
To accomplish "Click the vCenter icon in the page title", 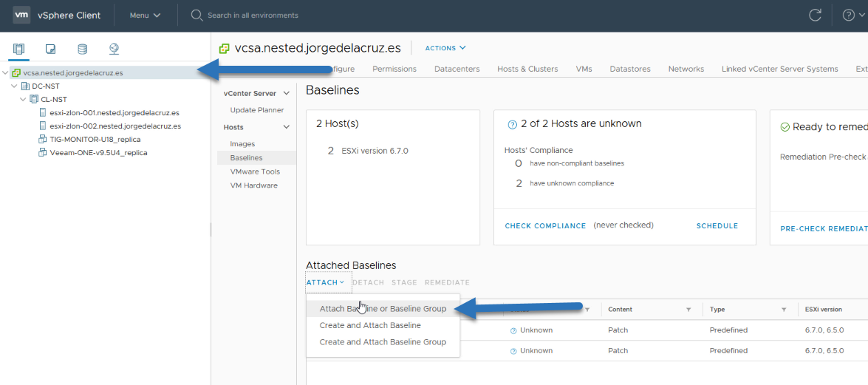I will point(224,48).
